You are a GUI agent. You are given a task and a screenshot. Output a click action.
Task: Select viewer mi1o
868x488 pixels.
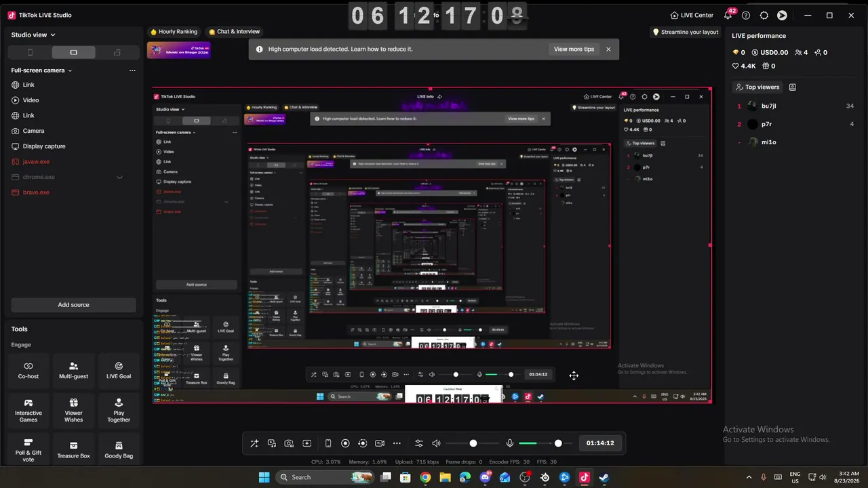tap(795, 142)
